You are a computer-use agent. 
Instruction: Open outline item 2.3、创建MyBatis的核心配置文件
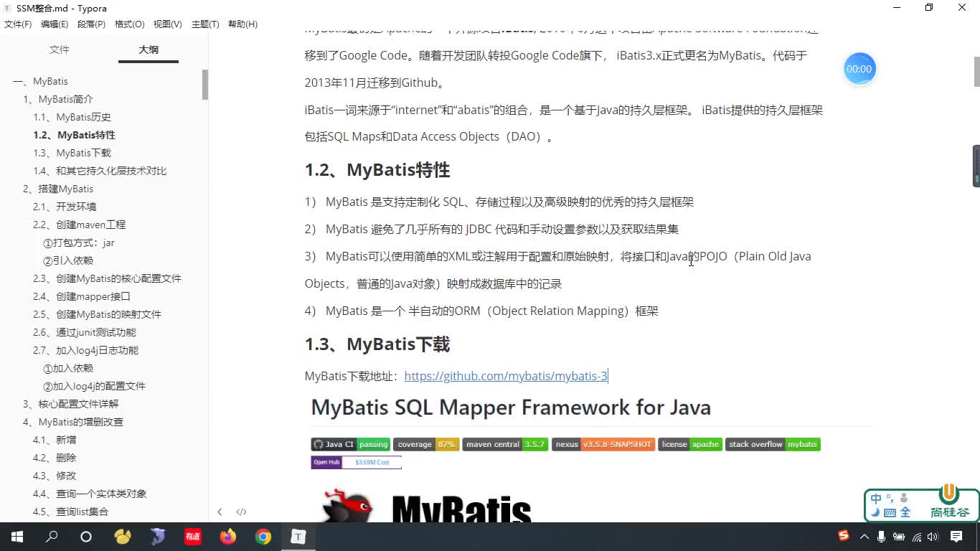107,278
